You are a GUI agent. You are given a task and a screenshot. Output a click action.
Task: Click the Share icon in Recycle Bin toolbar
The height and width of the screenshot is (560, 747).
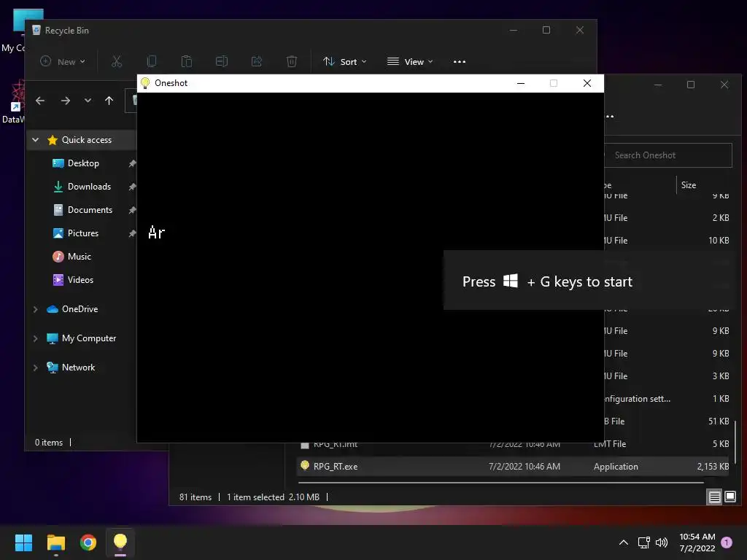[x=257, y=61]
